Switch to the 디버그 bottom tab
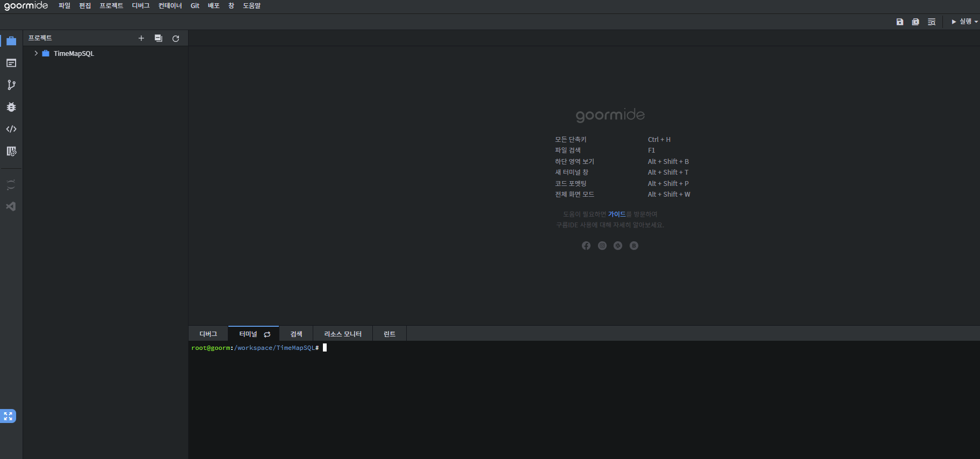This screenshot has width=980, height=459. click(208, 334)
